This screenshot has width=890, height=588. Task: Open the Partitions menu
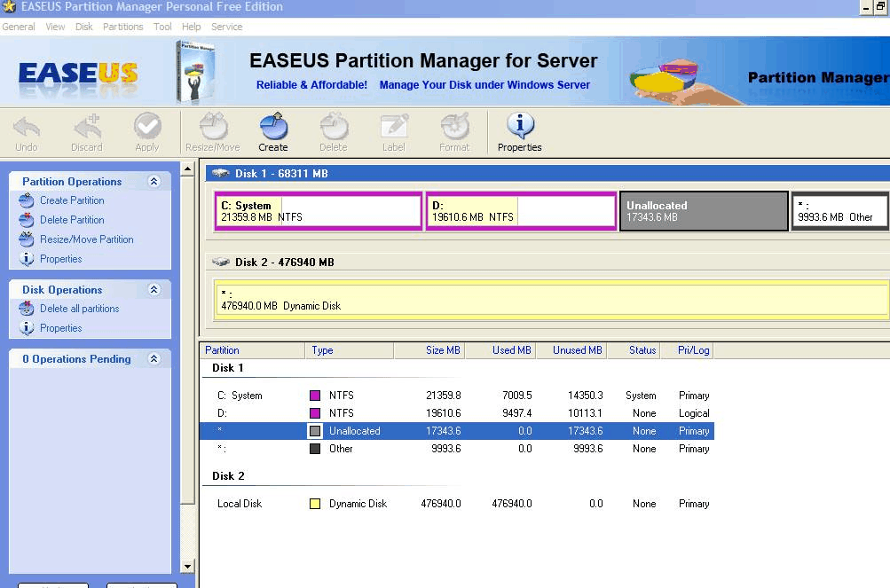coord(123,27)
